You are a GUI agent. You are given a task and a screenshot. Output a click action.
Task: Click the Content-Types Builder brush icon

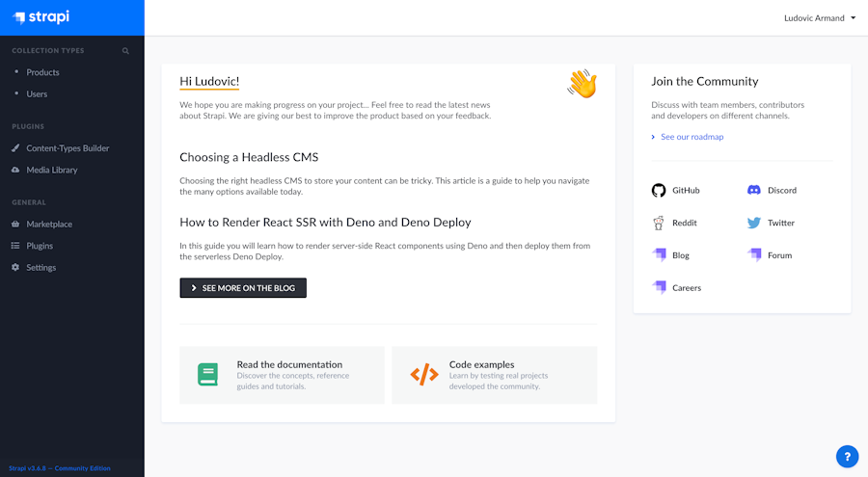click(x=15, y=148)
